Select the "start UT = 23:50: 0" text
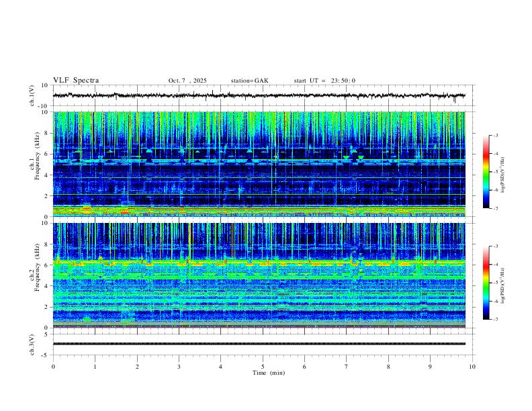Image resolution: width=532 pixels, height=411 pixels. tap(324, 81)
